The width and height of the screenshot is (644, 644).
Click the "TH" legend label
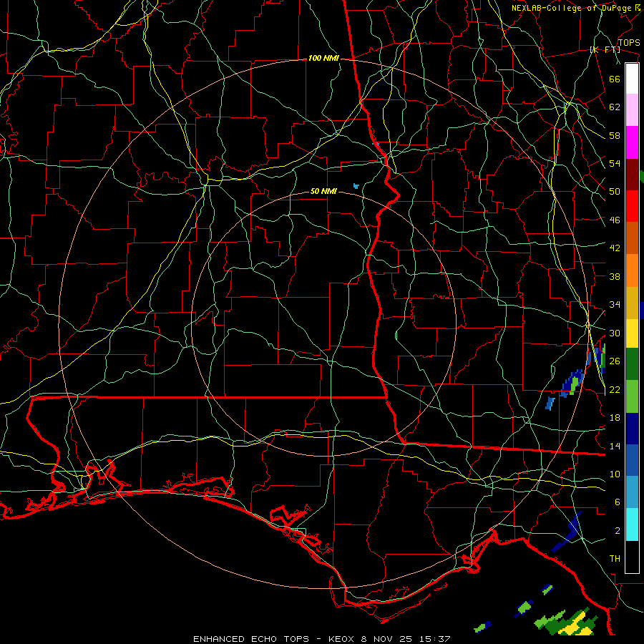pyautogui.click(x=615, y=559)
